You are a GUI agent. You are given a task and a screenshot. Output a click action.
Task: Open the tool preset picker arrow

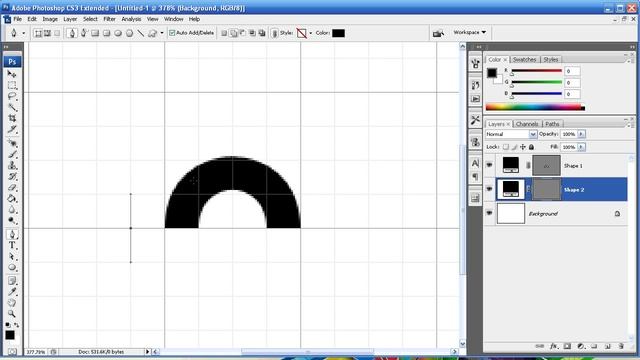click(x=23, y=33)
